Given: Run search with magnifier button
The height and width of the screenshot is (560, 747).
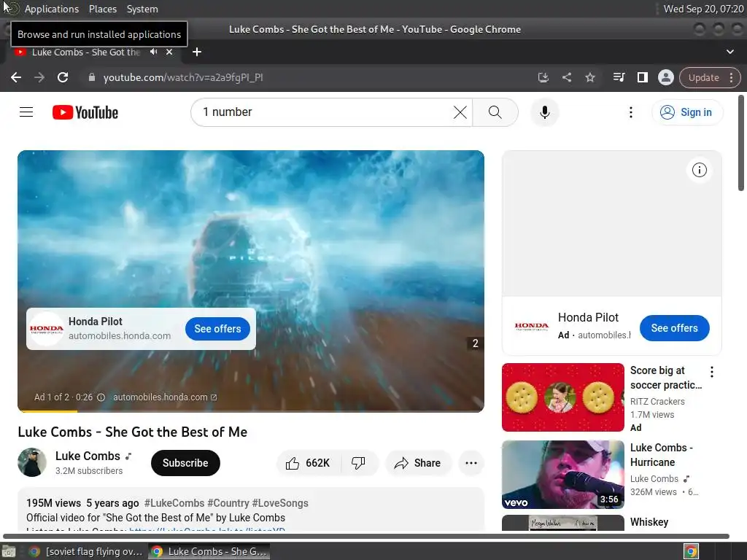Looking at the screenshot, I should (495, 112).
